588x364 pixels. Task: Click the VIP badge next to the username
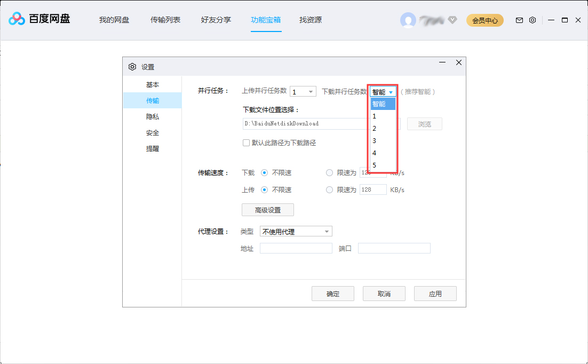click(452, 20)
